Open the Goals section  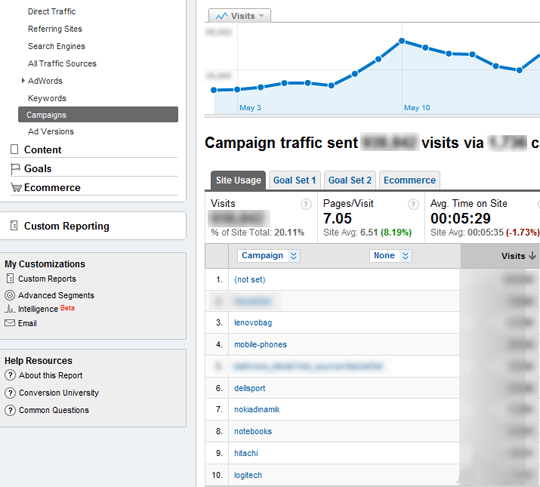click(38, 168)
